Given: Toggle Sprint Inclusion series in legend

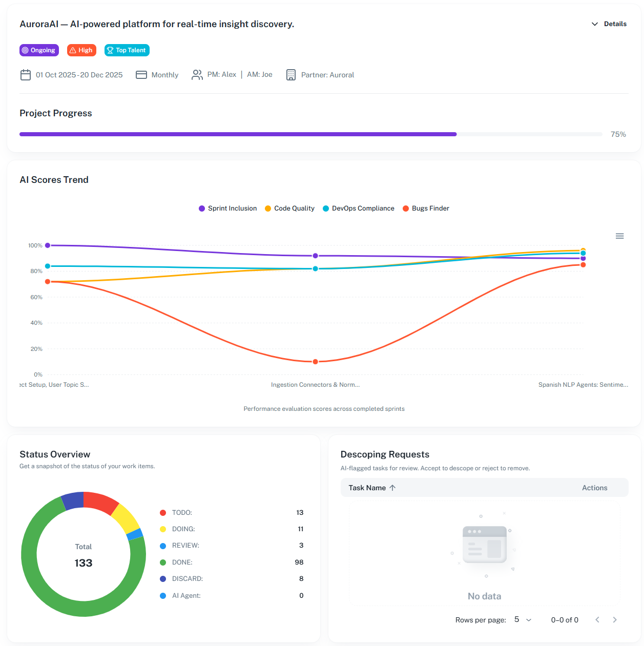Looking at the screenshot, I should [228, 209].
